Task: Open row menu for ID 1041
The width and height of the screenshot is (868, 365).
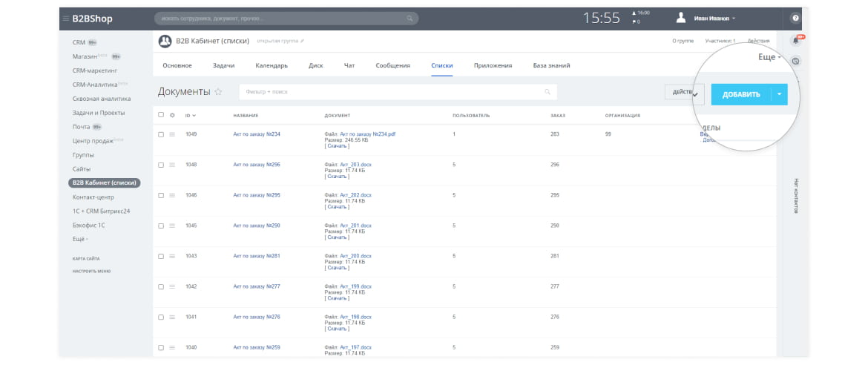Action: coord(172,318)
